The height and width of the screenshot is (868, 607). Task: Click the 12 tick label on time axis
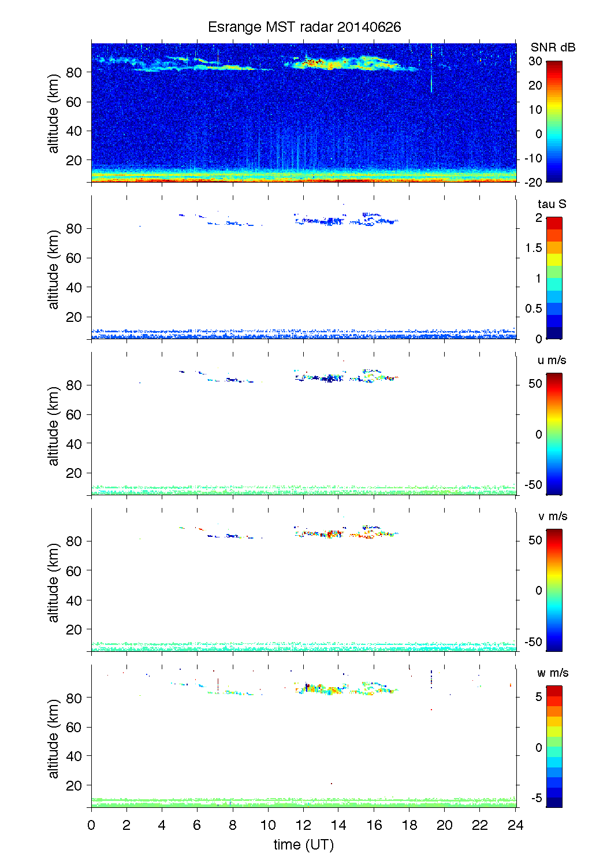[304, 825]
